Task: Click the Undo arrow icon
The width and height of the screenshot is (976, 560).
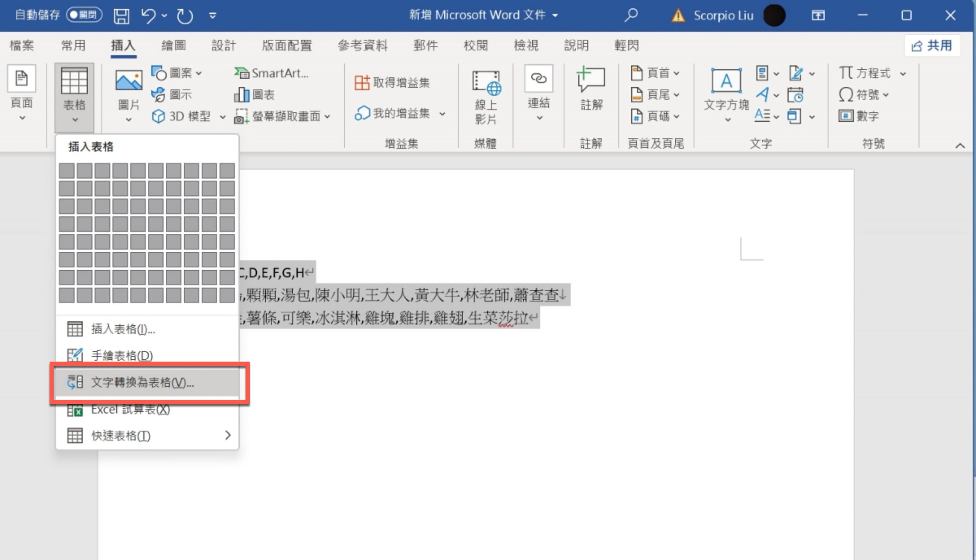Action: (x=148, y=16)
